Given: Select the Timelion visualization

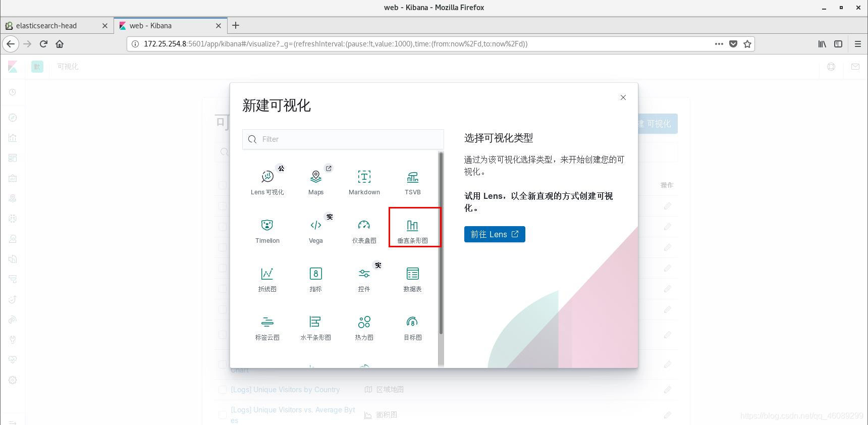Looking at the screenshot, I should coord(267,231).
